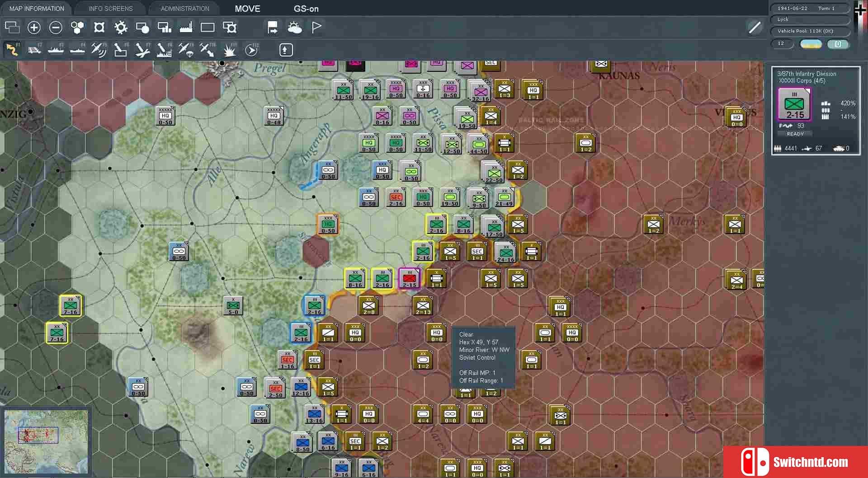This screenshot has height=478, width=868.
Task: Select the Soviet 4=4 unit counter
Action: click(423, 414)
